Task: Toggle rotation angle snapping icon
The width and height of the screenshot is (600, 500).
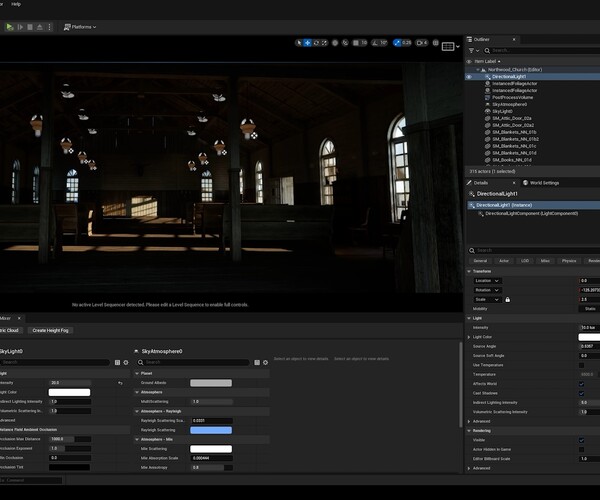Action: point(375,43)
